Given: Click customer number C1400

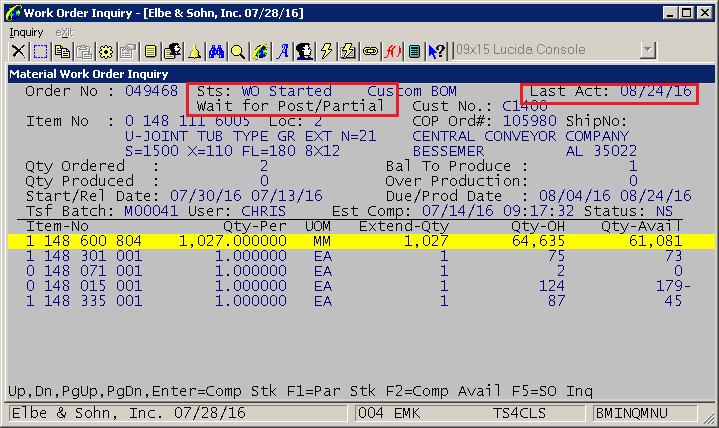Looking at the screenshot, I should coord(525,106).
